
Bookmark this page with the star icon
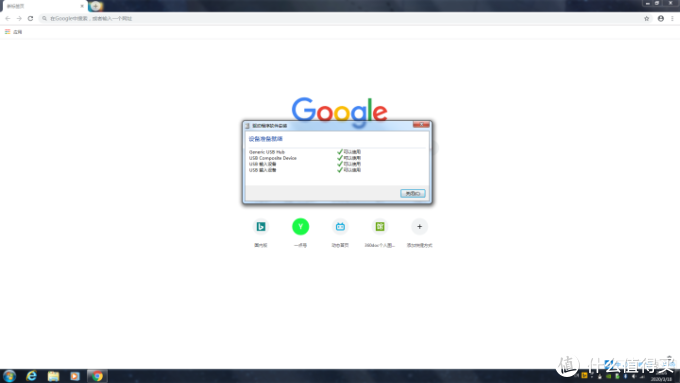pyautogui.click(x=647, y=19)
